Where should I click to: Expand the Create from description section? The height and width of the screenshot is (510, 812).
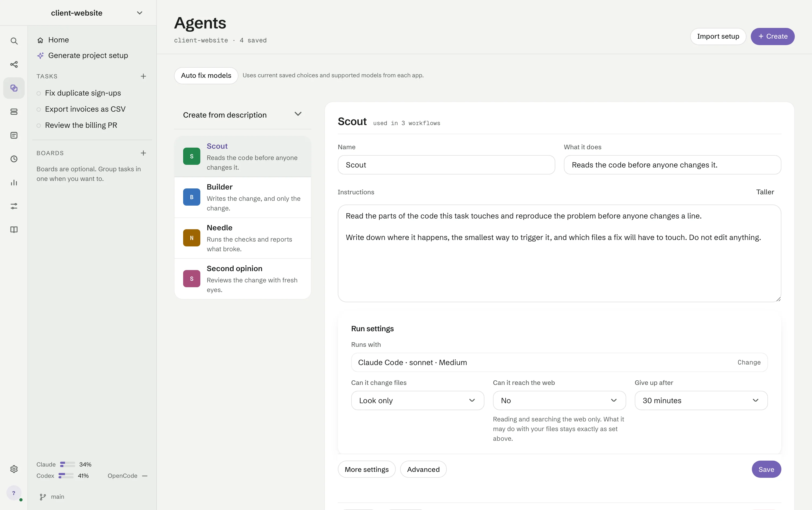tap(242, 115)
